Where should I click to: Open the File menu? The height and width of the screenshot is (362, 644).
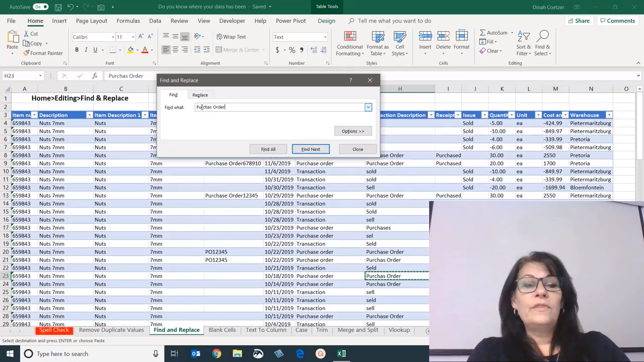11,21
